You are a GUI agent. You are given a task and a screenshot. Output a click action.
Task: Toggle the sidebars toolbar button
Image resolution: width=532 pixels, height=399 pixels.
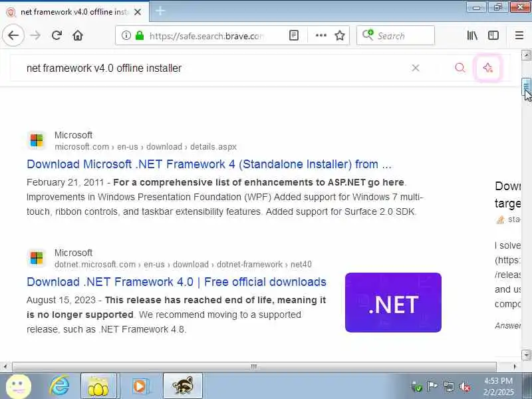pyautogui.click(x=493, y=35)
